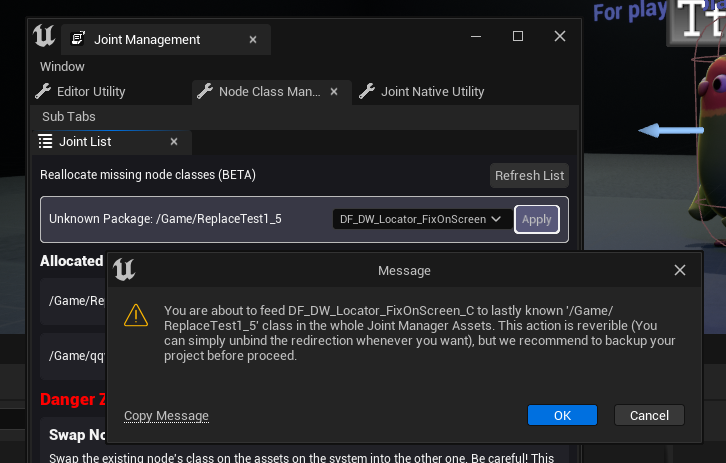Viewport: 726px width, 463px height.
Task: Click the Unreal Engine logo in Joint Management window
Action: point(43,37)
